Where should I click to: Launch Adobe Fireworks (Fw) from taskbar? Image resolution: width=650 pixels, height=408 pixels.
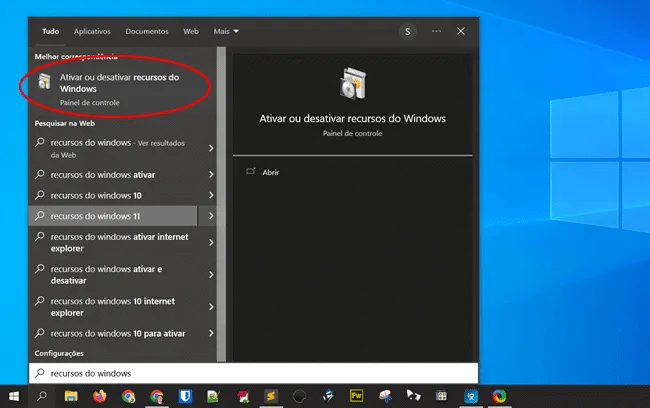click(357, 396)
